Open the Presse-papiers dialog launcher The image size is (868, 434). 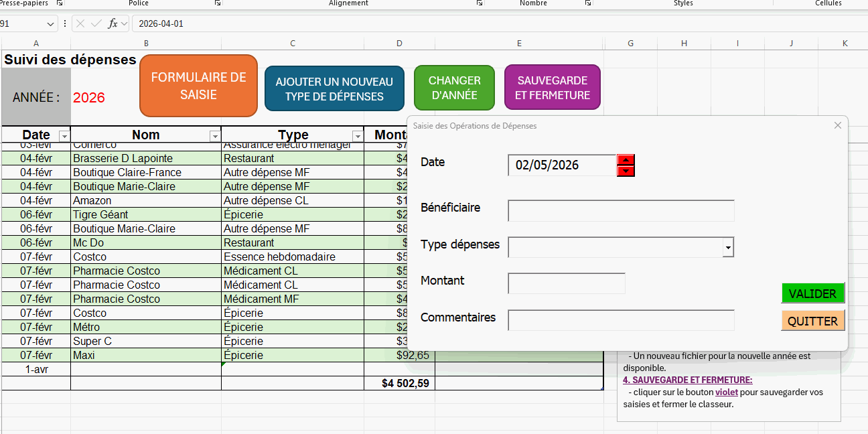click(x=59, y=3)
